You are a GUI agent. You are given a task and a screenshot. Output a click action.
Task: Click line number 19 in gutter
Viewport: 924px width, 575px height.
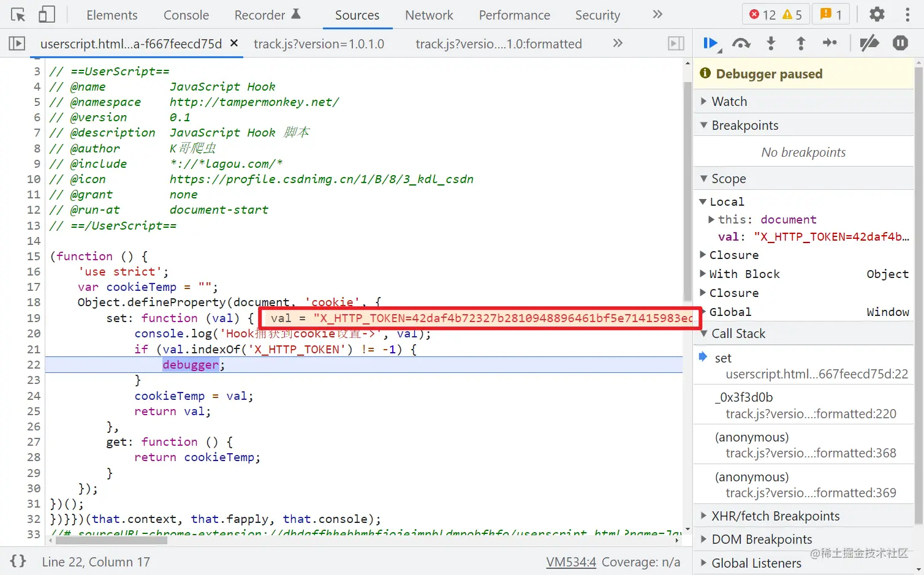click(34, 318)
